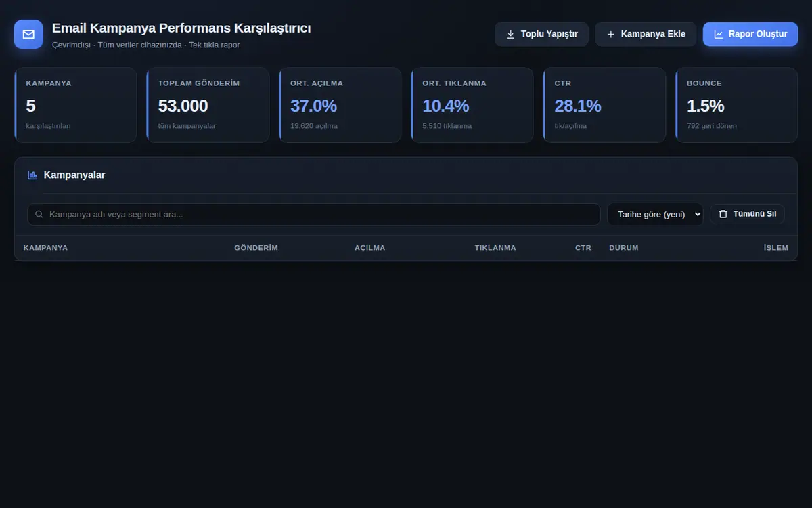The width and height of the screenshot is (812, 508).
Task: Click the ORT. TIKLANMA value 10.4%
Action: click(x=446, y=106)
